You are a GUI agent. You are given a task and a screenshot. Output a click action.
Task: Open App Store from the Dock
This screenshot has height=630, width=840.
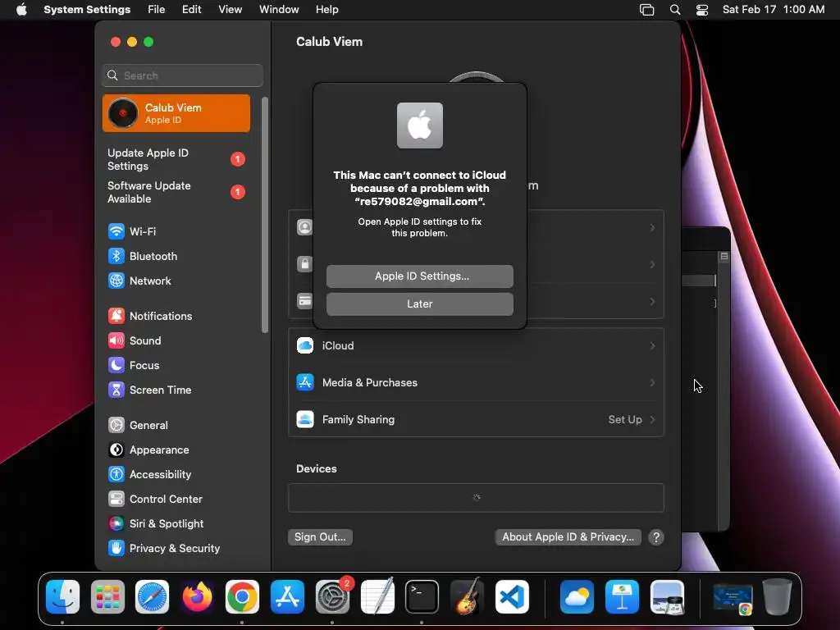click(287, 597)
